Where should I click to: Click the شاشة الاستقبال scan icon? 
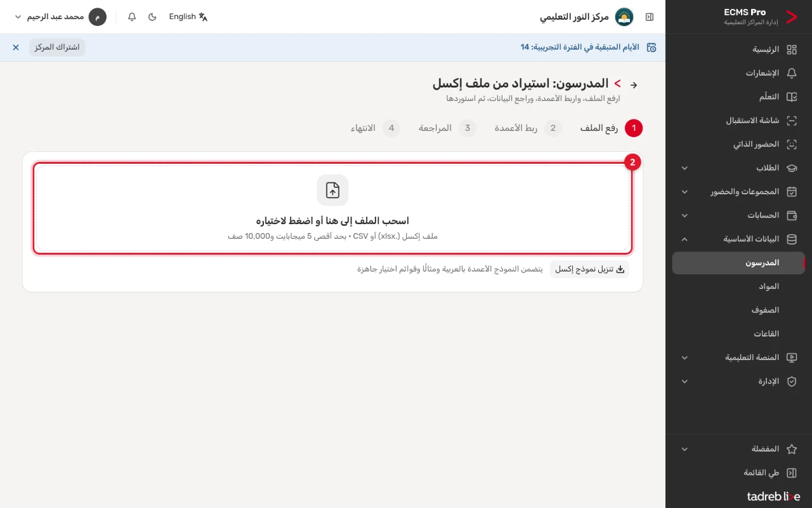click(792, 121)
